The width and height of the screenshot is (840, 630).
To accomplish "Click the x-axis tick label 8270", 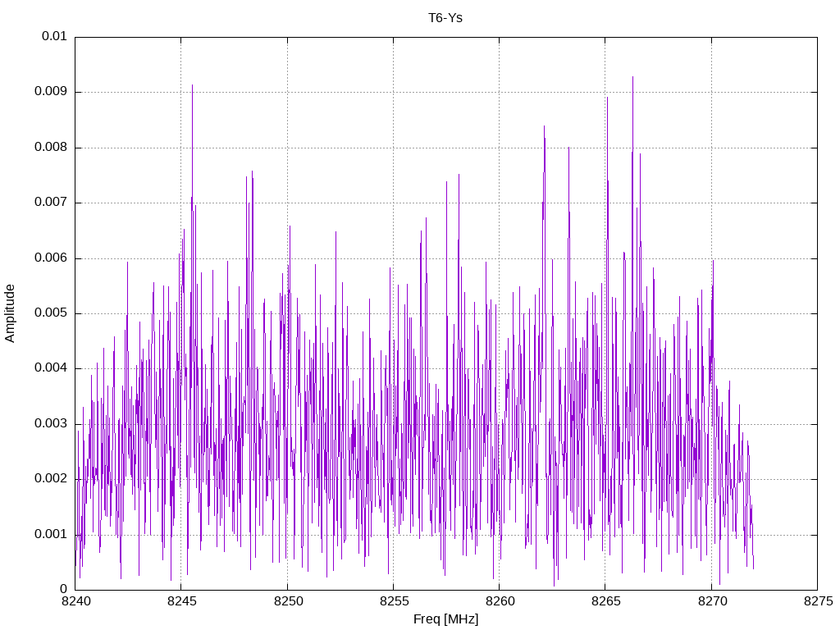I will [713, 601].
